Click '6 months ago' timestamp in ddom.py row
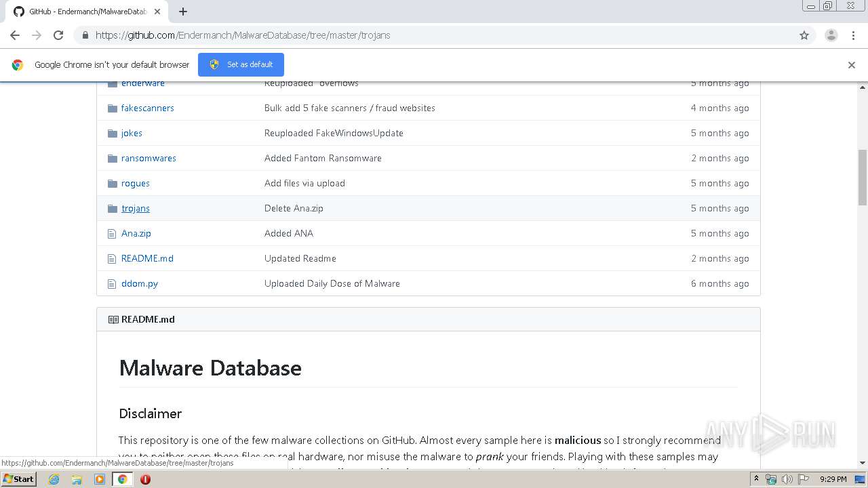868x488 pixels. [720, 283]
